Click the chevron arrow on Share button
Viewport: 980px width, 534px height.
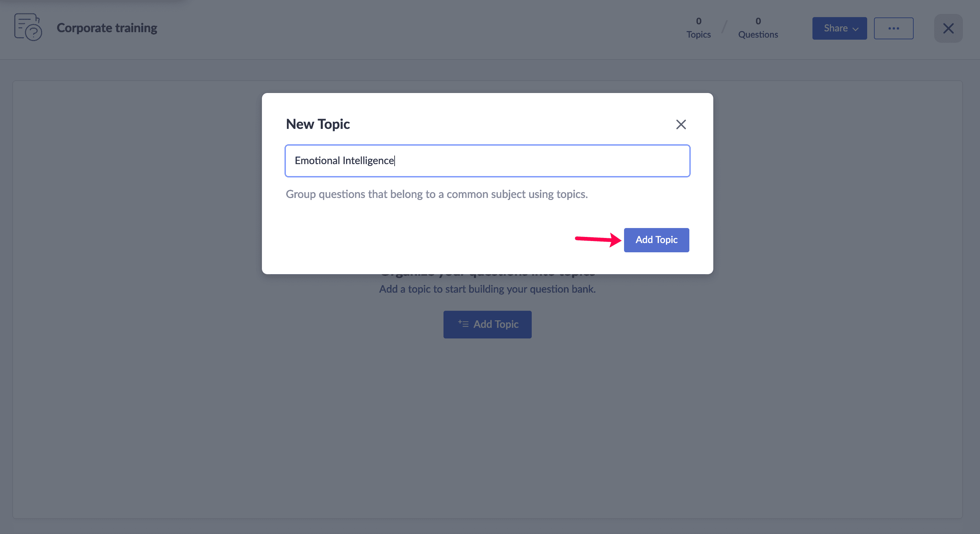(856, 29)
